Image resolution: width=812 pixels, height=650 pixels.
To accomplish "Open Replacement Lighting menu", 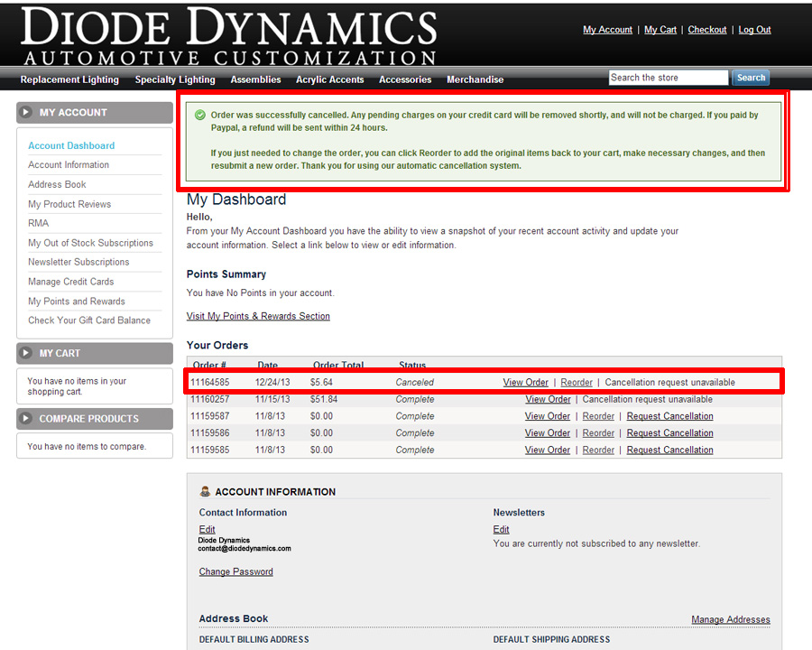I will (69, 79).
